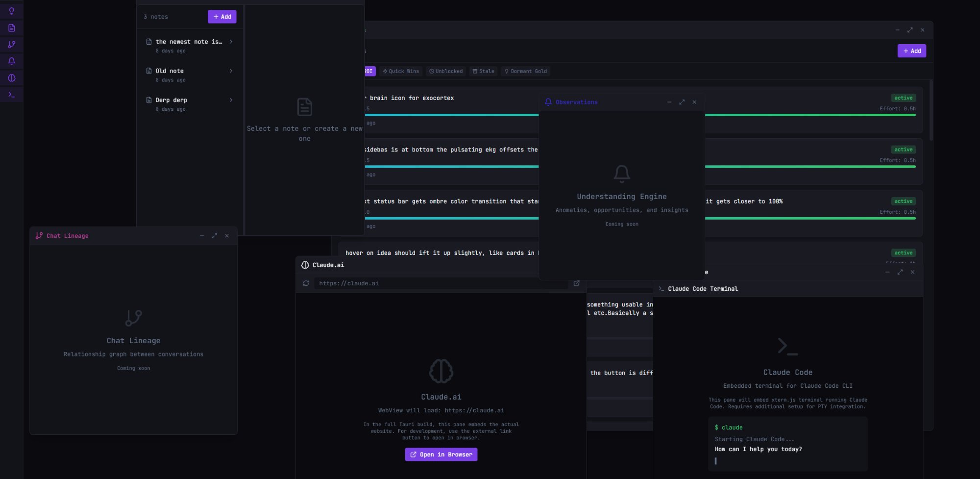Open the Claude Code terminal sidebar icon
This screenshot has width=980, height=479.
point(11,94)
